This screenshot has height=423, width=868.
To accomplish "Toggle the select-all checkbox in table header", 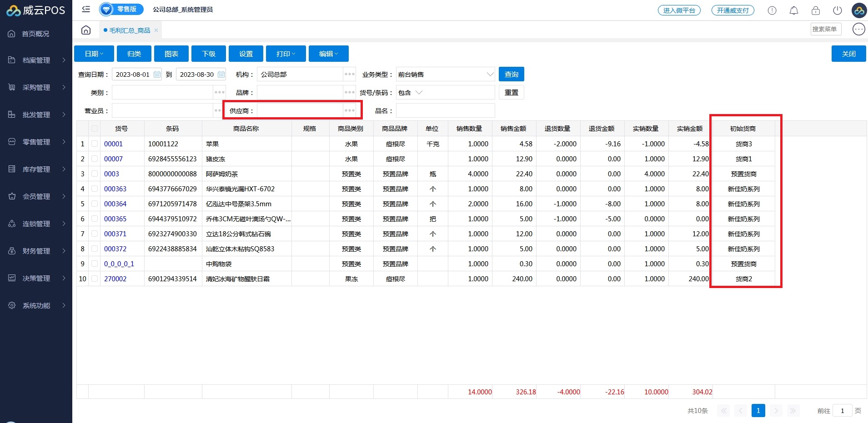I will pyautogui.click(x=95, y=129).
